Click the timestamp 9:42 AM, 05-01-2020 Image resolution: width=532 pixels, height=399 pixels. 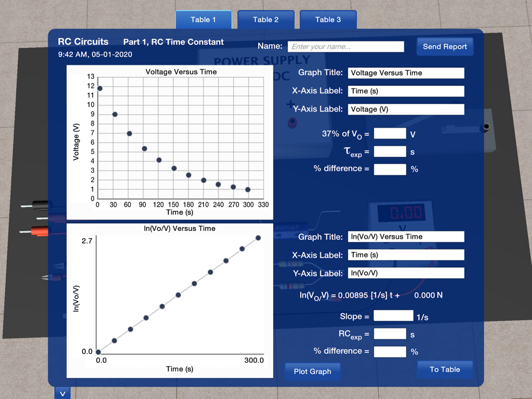[95, 54]
